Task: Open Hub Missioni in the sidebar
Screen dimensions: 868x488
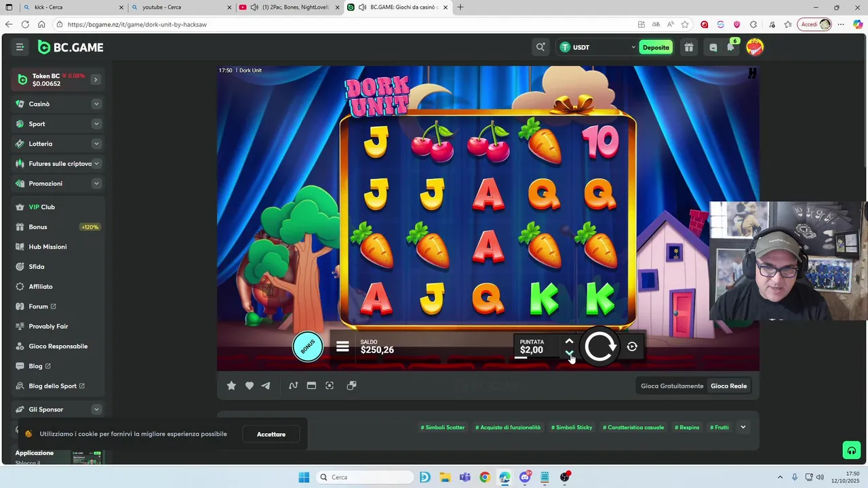Action: [58, 247]
